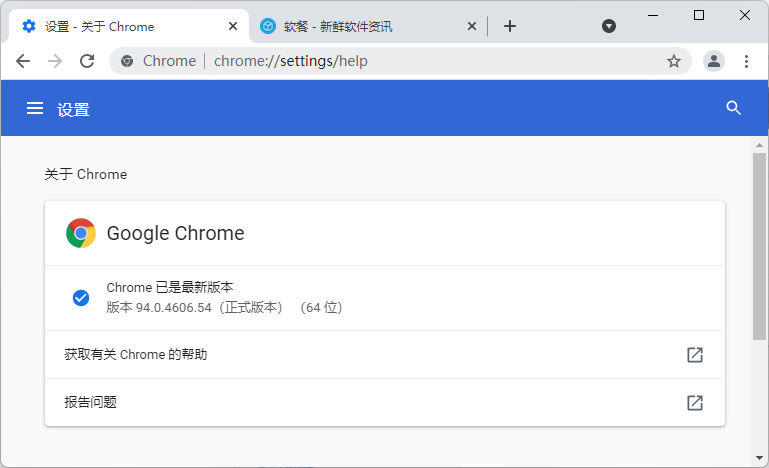769x468 pixels.
Task: Open the hamburger menu beside 设置
Action: [35, 109]
